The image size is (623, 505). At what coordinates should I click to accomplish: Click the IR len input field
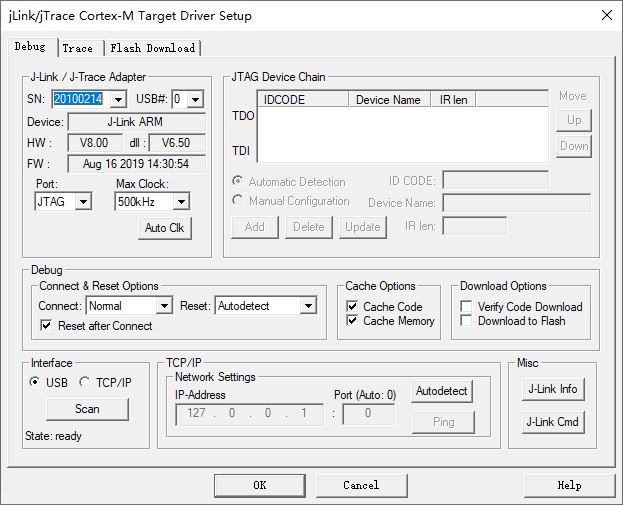click(474, 226)
